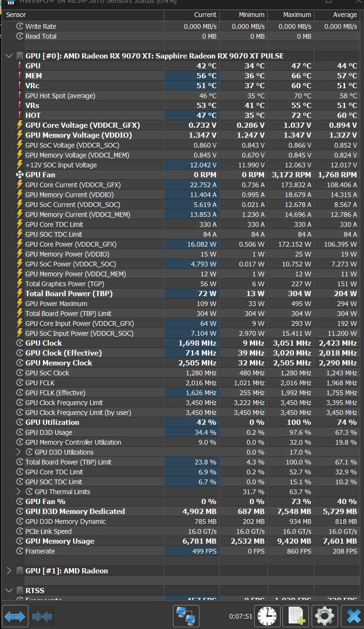
Task: Select the GPU Memory Clock row
Action: (x=182, y=363)
